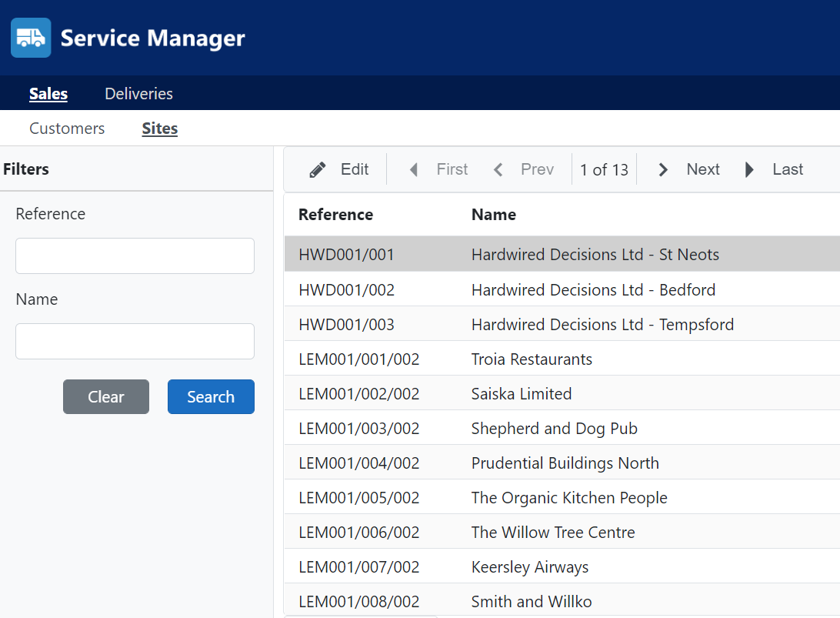The width and height of the screenshot is (840, 618).
Task: Click the Prev record arrow icon
Action: (498, 169)
